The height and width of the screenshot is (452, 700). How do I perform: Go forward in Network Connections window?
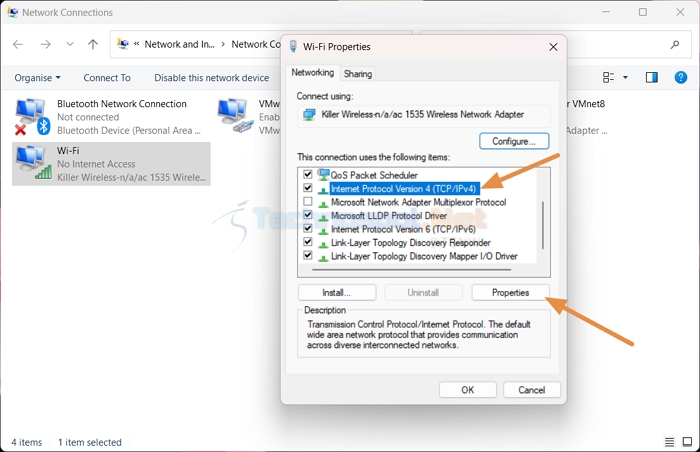pyautogui.click(x=46, y=44)
